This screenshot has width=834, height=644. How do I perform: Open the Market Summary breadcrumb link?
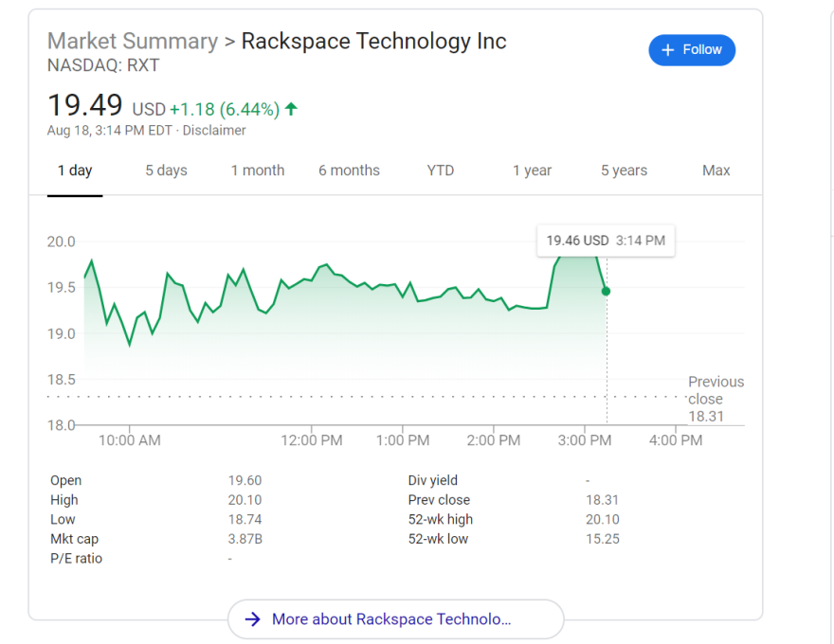(x=133, y=41)
